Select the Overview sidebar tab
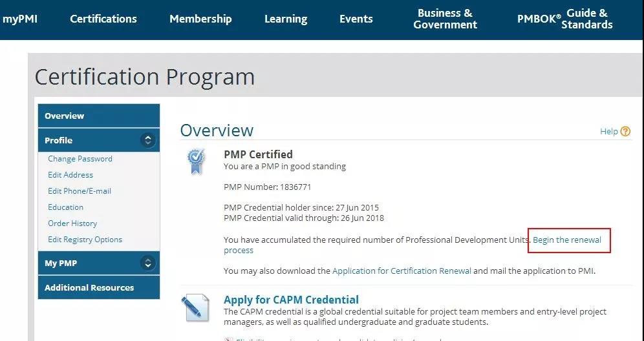 coord(98,116)
